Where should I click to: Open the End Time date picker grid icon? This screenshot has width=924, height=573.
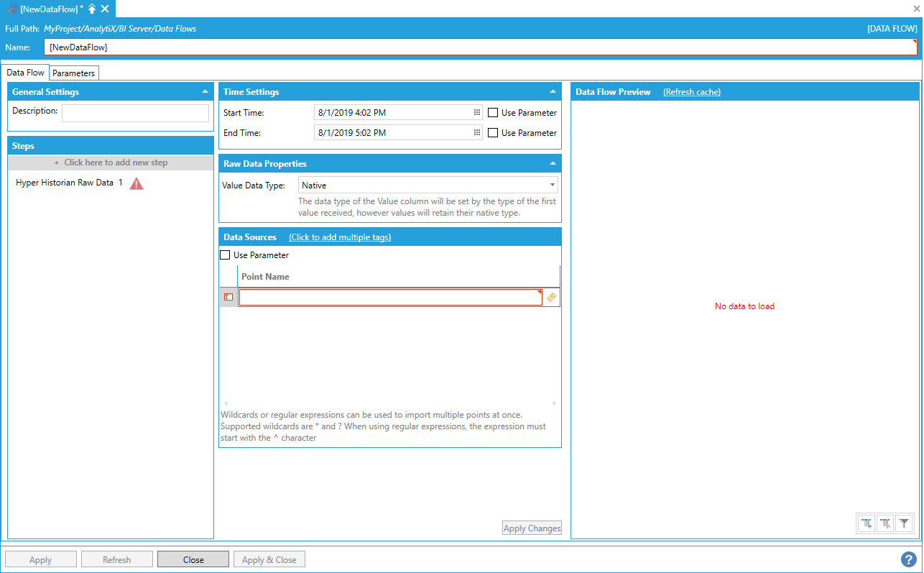pos(477,133)
